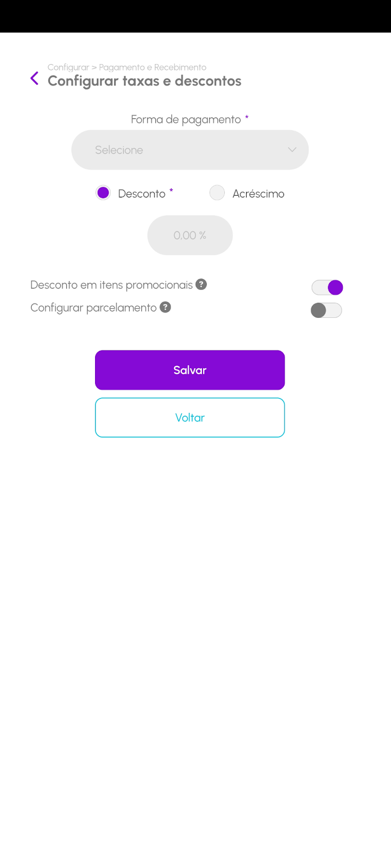Go to Configurar in the breadcrumb

68,67
